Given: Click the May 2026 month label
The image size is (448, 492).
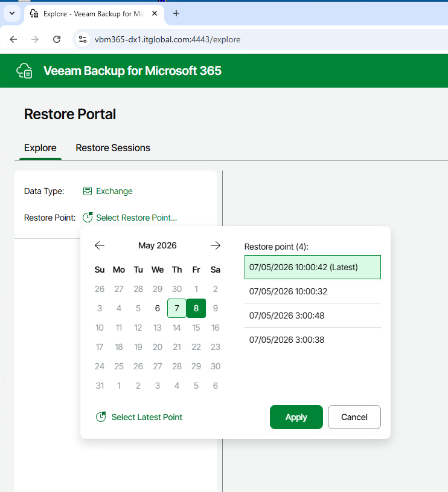Looking at the screenshot, I should (158, 245).
